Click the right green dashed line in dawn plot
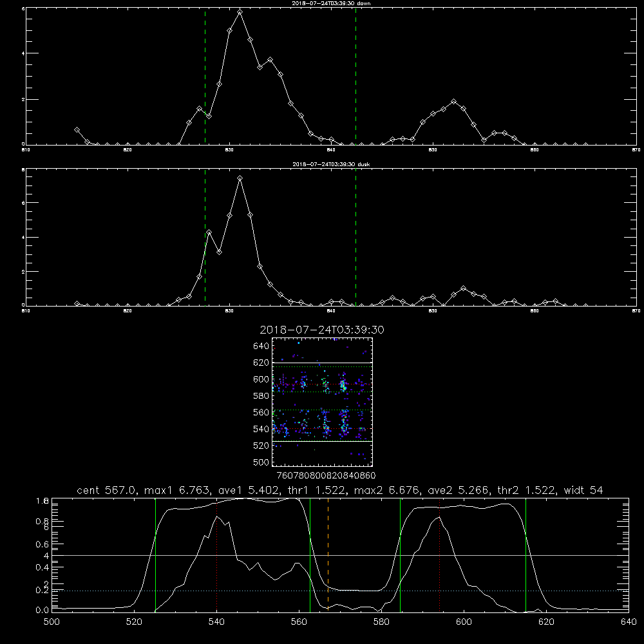This screenshot has width=644, height=644. tap(355, 76)
